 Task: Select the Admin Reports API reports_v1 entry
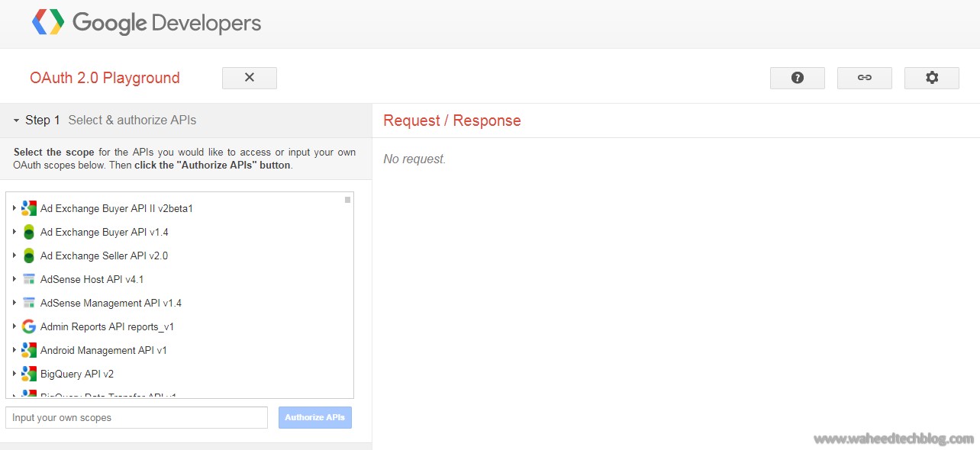(x=107, y=326)
